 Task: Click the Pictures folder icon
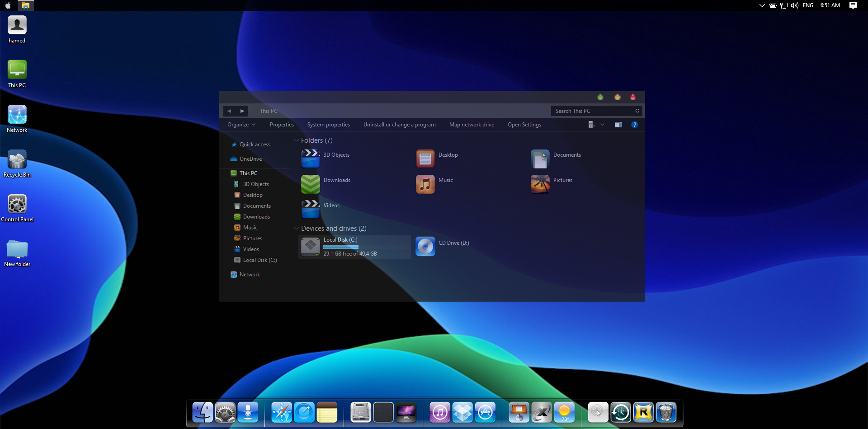(540, 184)
